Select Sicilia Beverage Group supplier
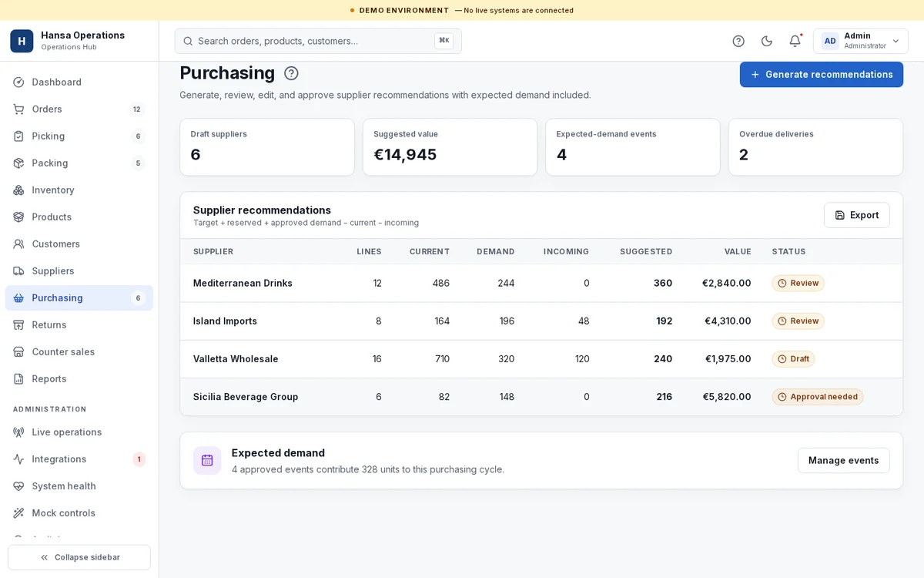Screen dimensions: 924x578 pos(246,397)
